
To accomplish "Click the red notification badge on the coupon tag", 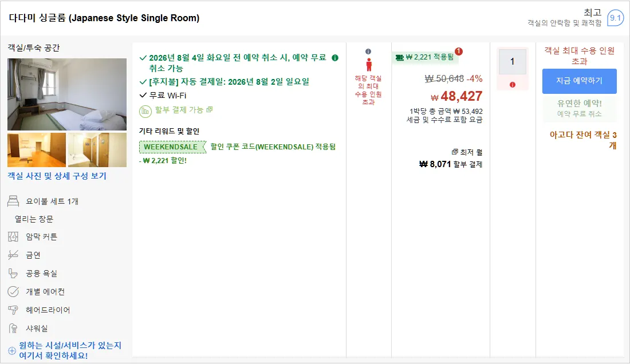I will click(459, 52).
